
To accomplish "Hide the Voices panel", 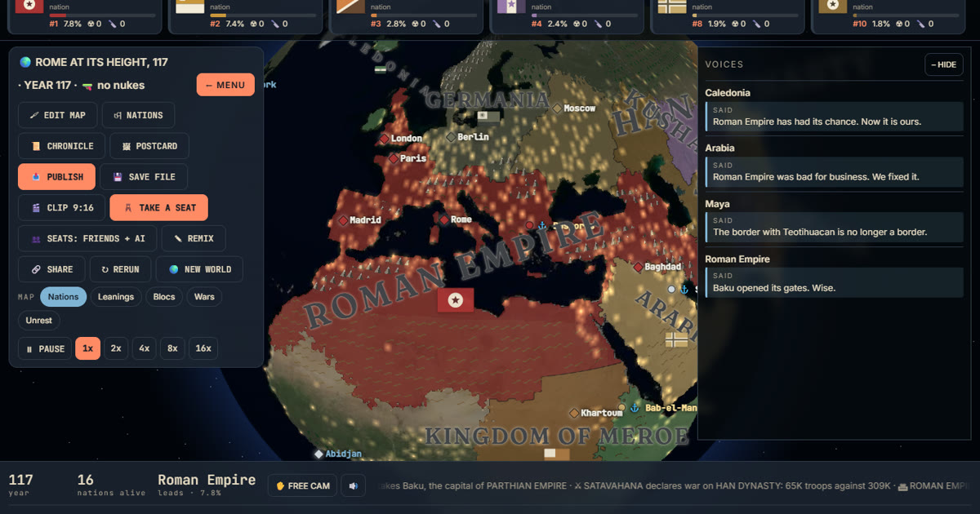I will pos(944,64).
